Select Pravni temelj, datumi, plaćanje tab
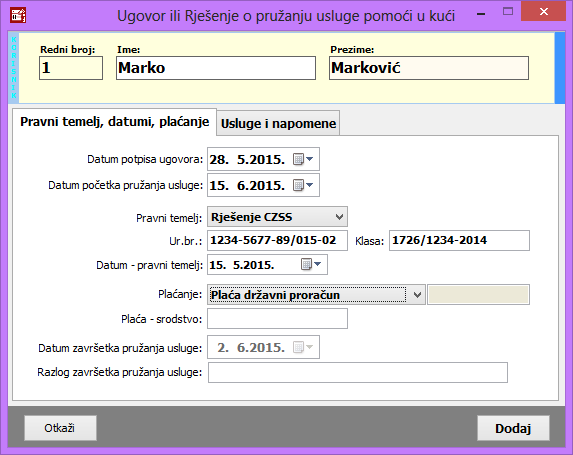This screenshot has width=573, height=455. coord(114,122)
